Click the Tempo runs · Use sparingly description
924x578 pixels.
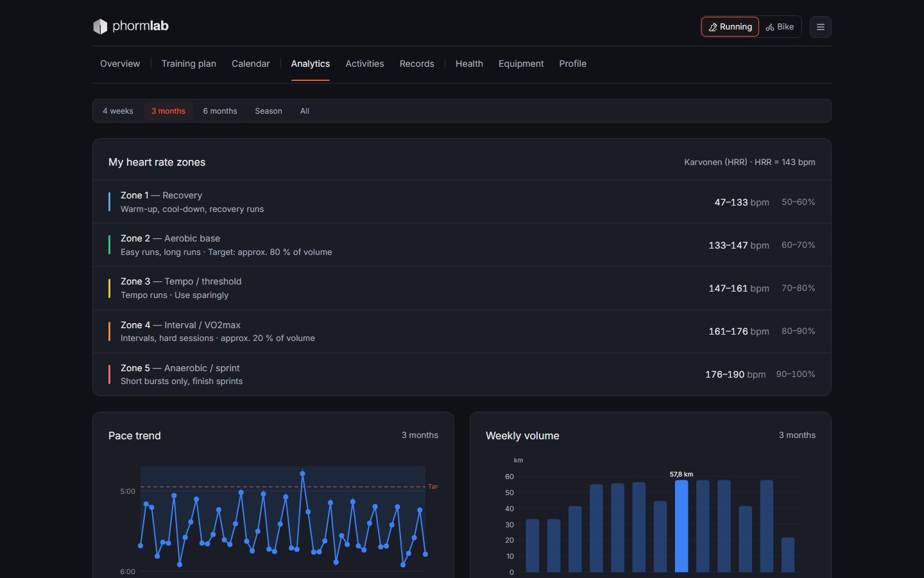175,295
